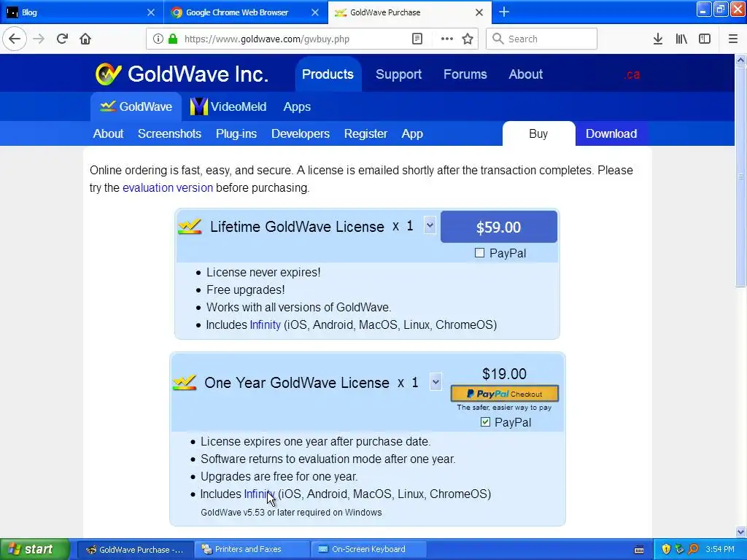Open the App page link
747x560 pixels.
[412, 134]
